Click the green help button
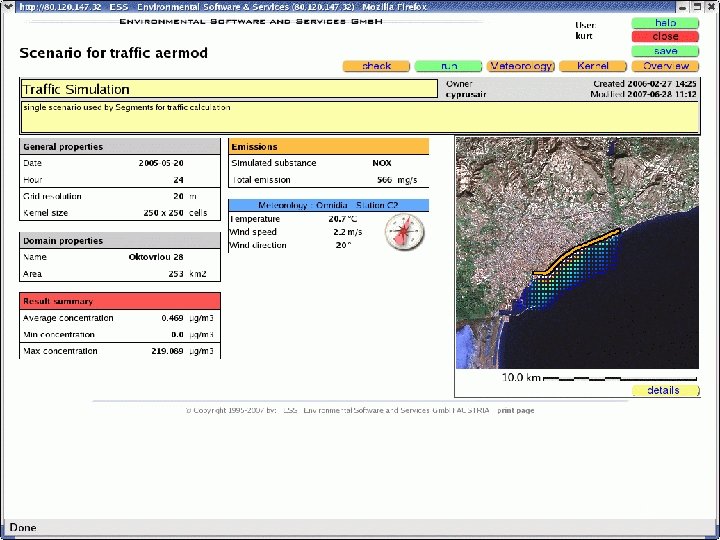The width and height of the screenshot is (720, 540). [665, 23]
